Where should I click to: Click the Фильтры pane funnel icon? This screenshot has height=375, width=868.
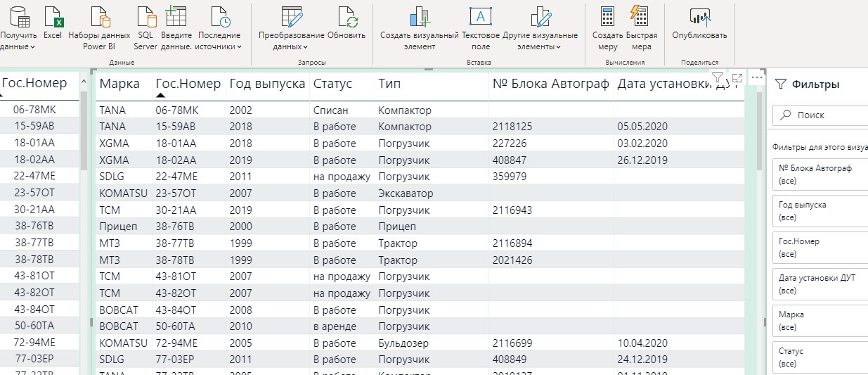(780, 84)
